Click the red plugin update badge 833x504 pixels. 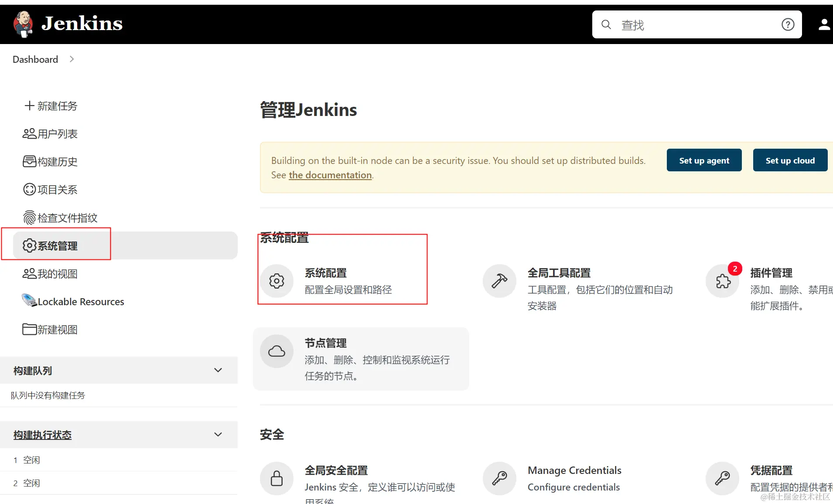pyautogui.click(x=735, y=269)
